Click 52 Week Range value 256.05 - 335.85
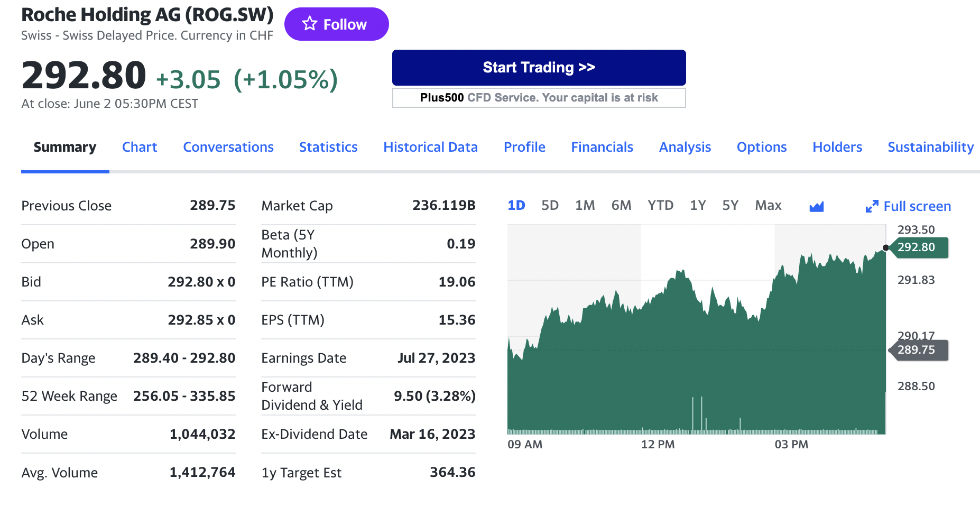 (x=184, y=396)
